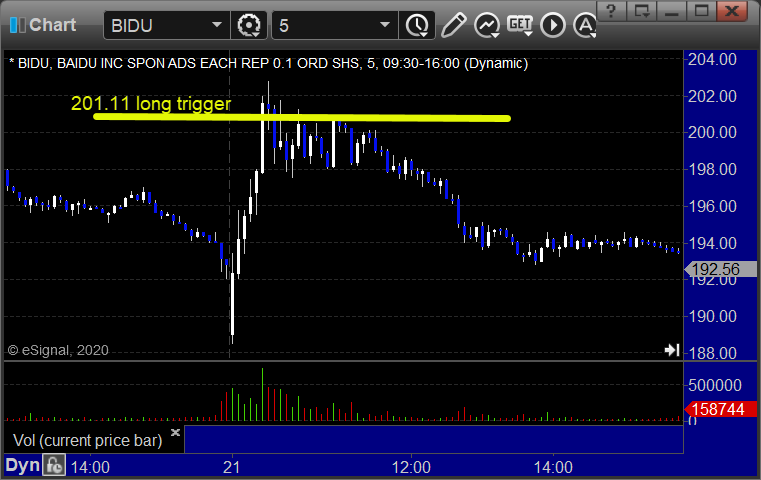Jump to latest bar arrow icon

tap(672, 349)
